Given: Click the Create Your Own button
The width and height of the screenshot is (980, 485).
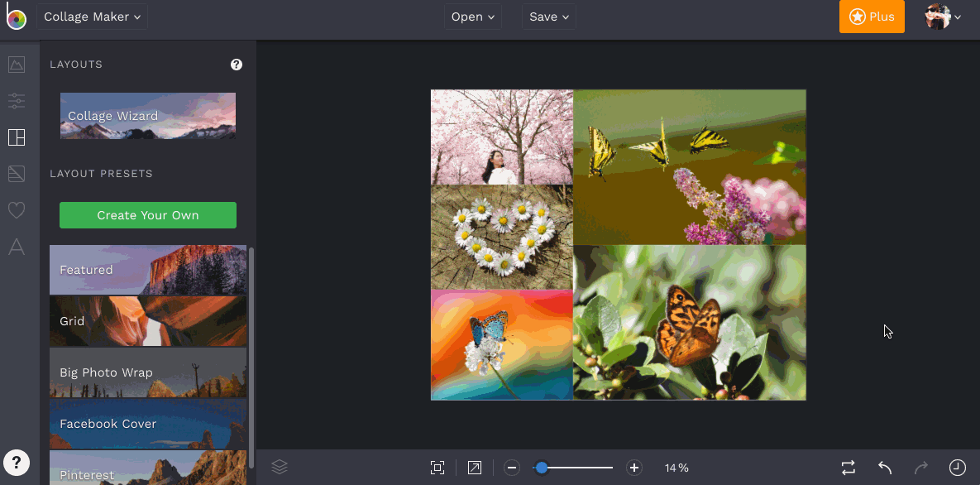Looking at the screenshot, I should click(x=148, y=215).
